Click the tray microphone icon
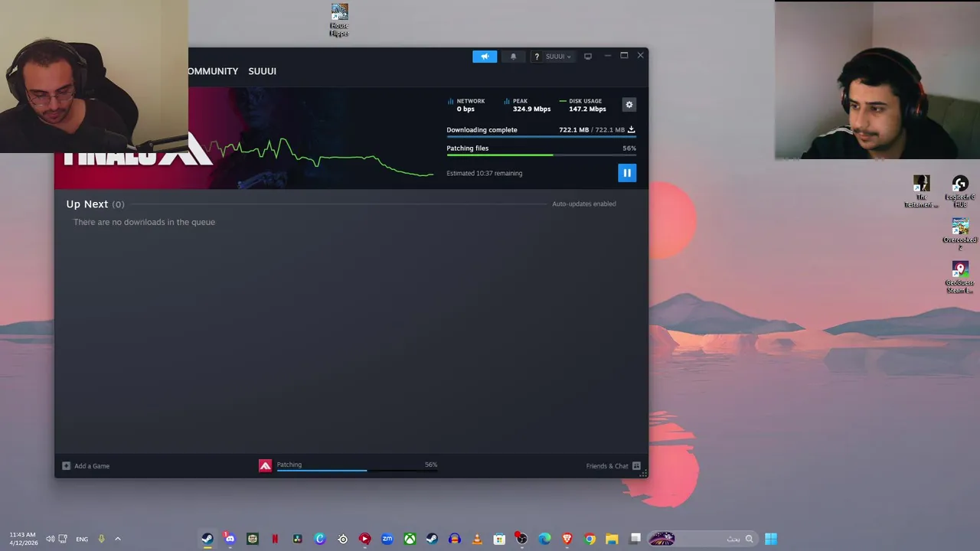 tap(101, 539)
